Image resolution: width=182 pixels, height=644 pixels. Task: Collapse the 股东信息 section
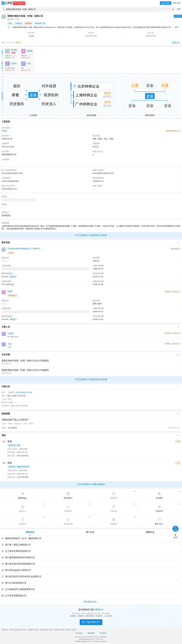pos(180,242)
